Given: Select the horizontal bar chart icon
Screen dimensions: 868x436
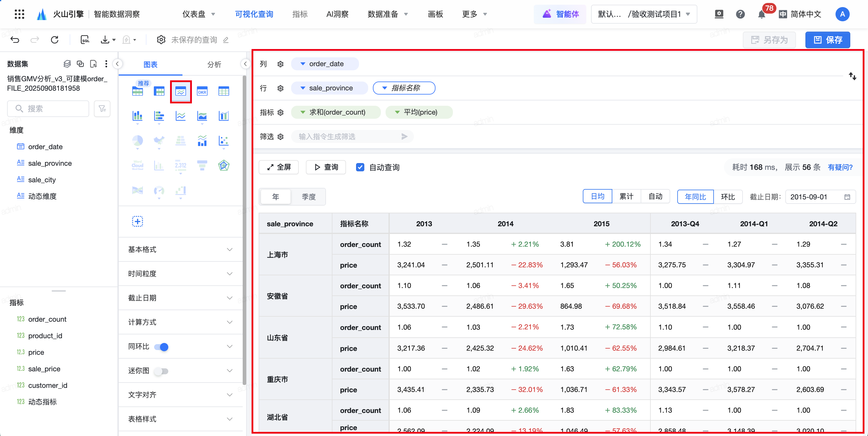Looking at the screenshot, I should click(159, 116).
